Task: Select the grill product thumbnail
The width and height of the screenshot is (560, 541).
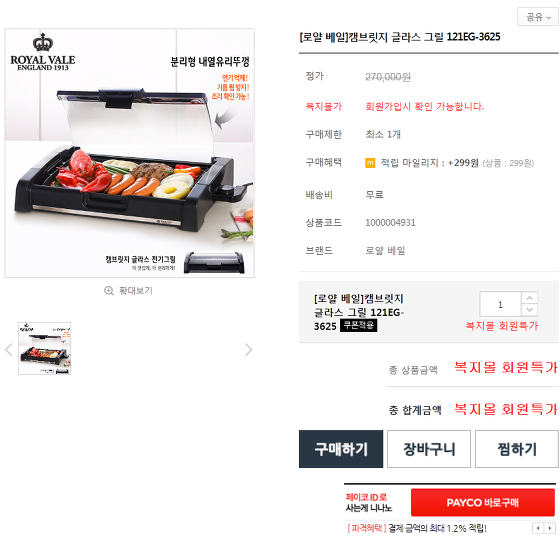Action: point(45,348)
